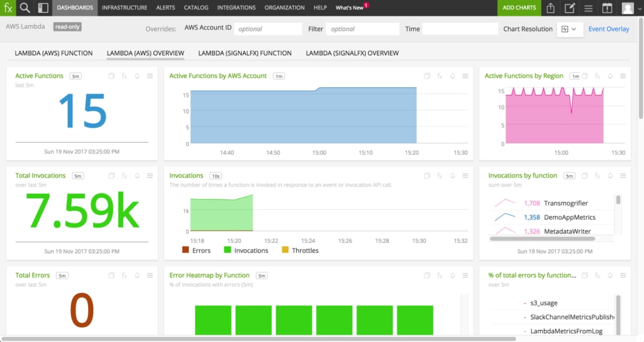Click the SignalFx logo icon
Image resolution: width=644 pixels, height=342 pixels.
[x=8, y=8]
